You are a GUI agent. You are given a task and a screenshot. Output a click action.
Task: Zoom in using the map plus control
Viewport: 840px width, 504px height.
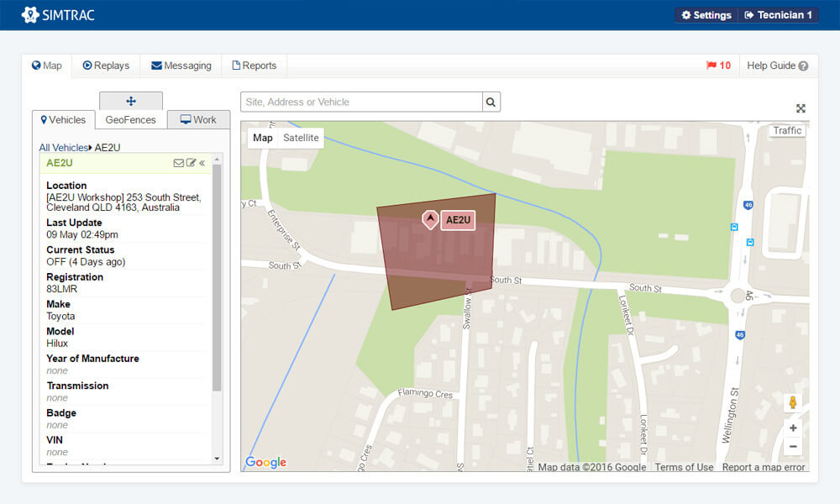coord(793,428)
